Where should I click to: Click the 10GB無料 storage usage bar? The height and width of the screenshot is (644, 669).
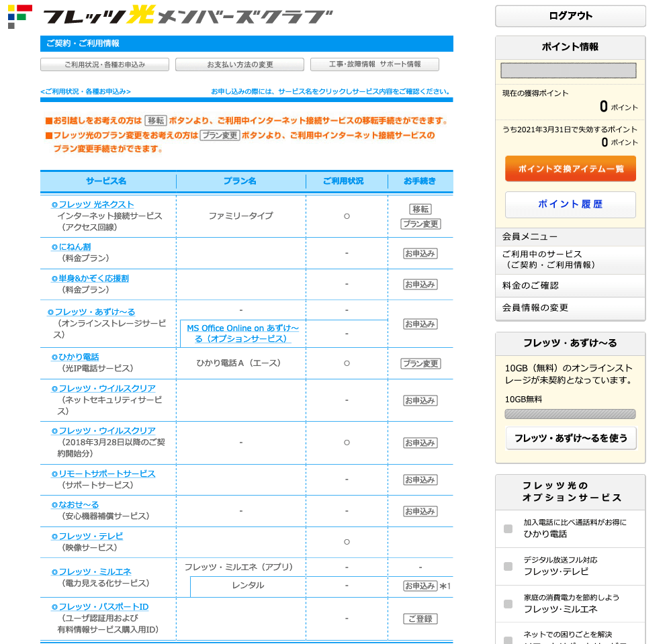[570, 414]
